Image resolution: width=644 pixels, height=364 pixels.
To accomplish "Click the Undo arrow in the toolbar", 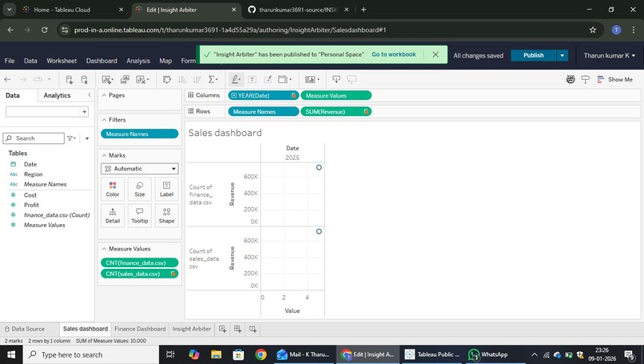I will (7, 79).
